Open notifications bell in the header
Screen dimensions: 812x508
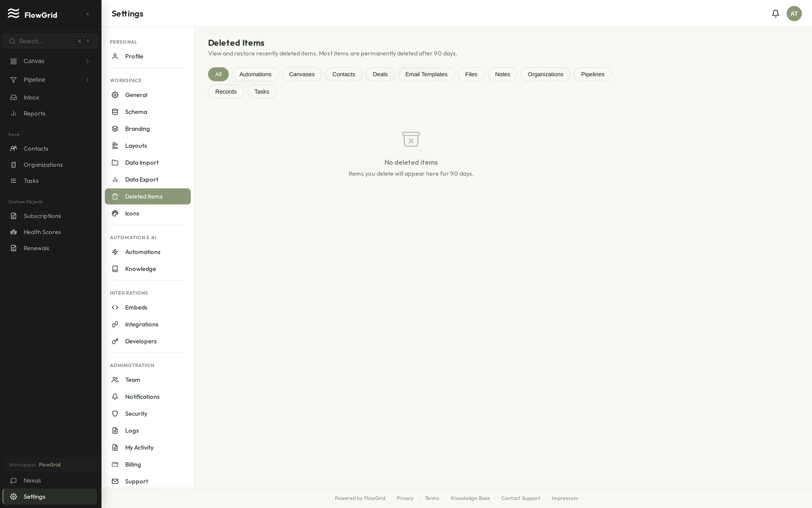pos(775,14)
